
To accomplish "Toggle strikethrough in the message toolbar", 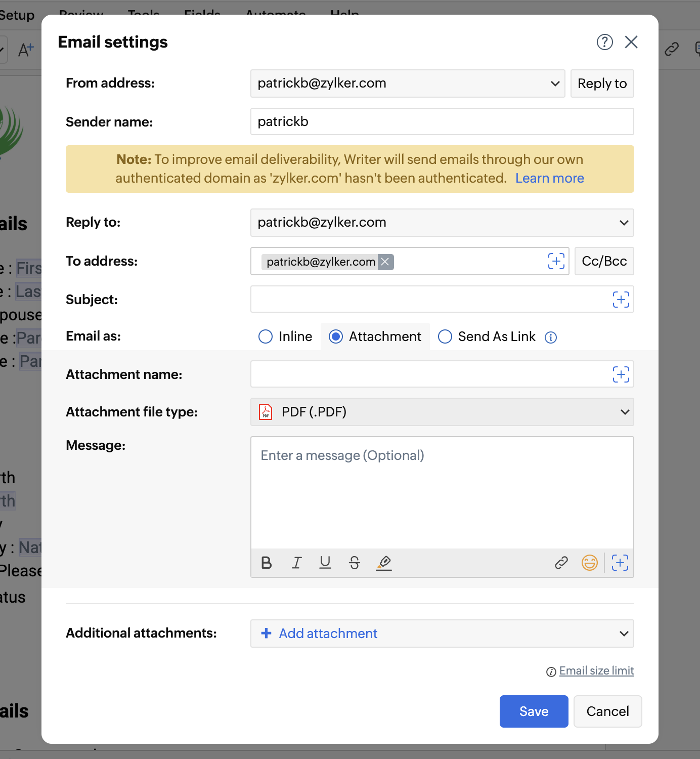I will click(355, 563).
